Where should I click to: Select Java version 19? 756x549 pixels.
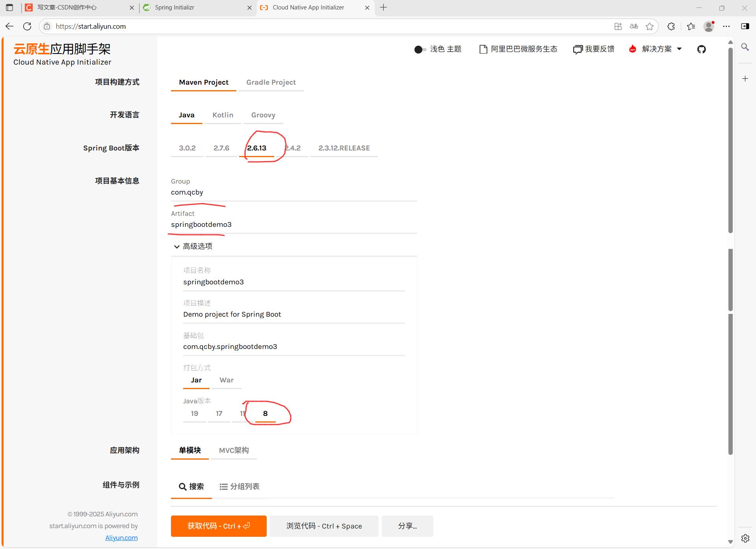pyautogui.click(x=195, y=414)
